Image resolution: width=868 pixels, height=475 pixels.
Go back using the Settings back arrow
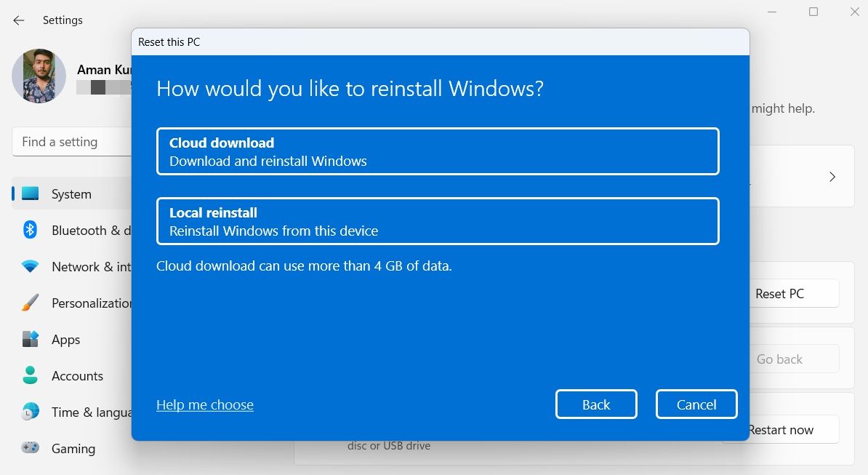click(19, 20)
